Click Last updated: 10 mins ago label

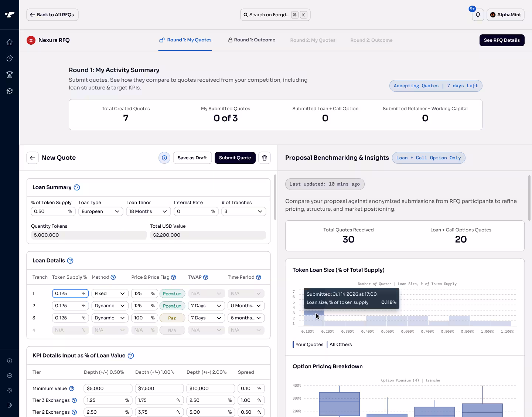pos(325,184)
